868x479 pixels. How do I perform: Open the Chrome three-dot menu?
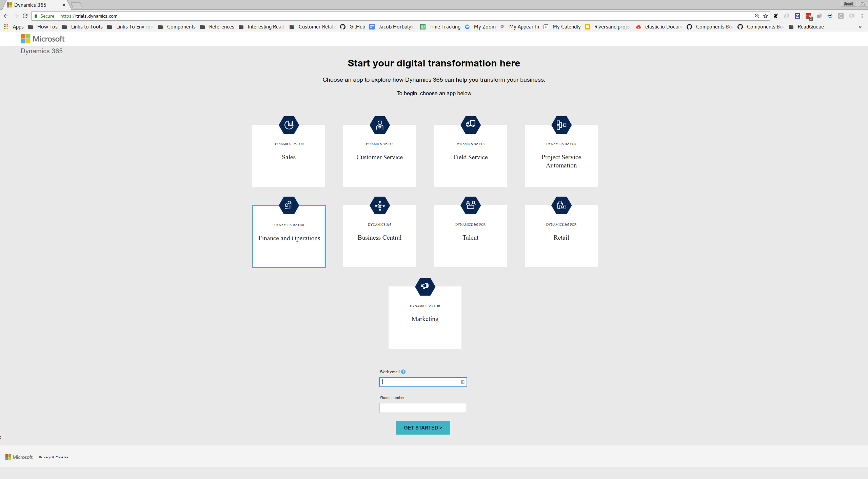[862, 16]
